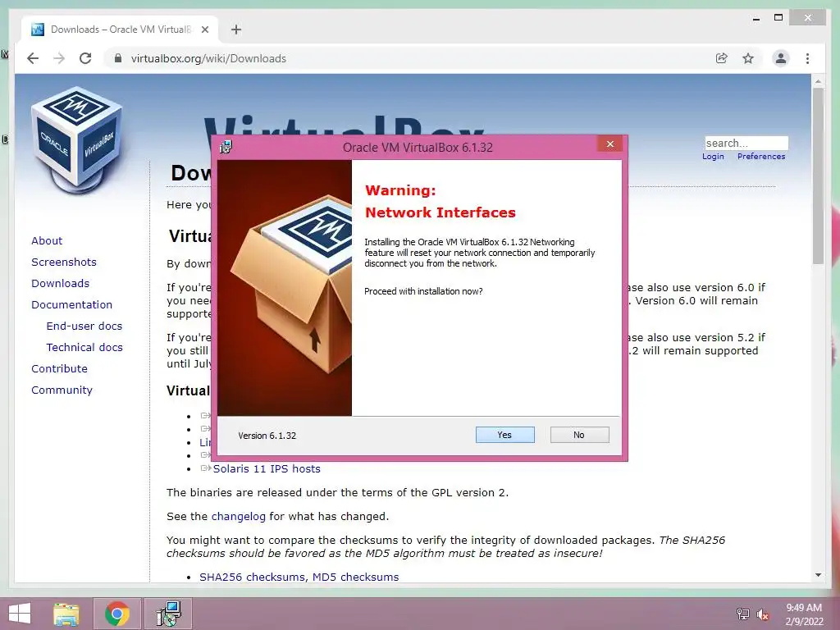Image resolution: width=840 pixels, height=630 pixels.
Task: Open the Chrome profile avatar
Action: tap(781, 58)
